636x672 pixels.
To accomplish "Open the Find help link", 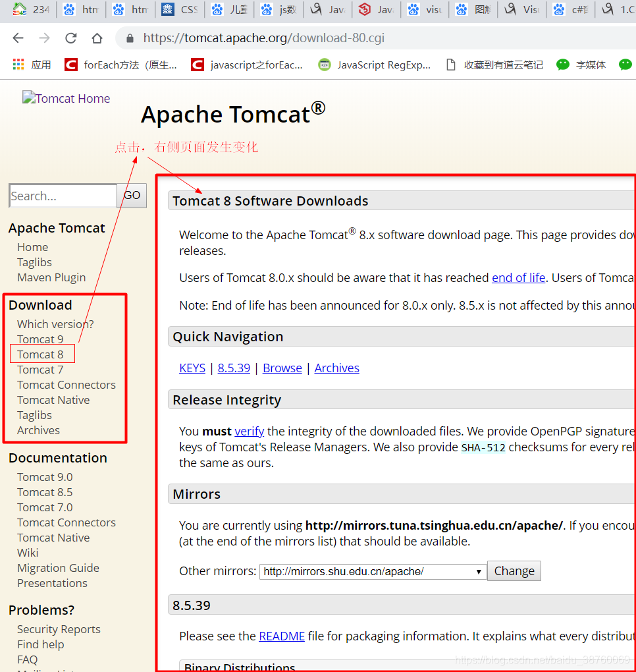I will tap(41, 644).
